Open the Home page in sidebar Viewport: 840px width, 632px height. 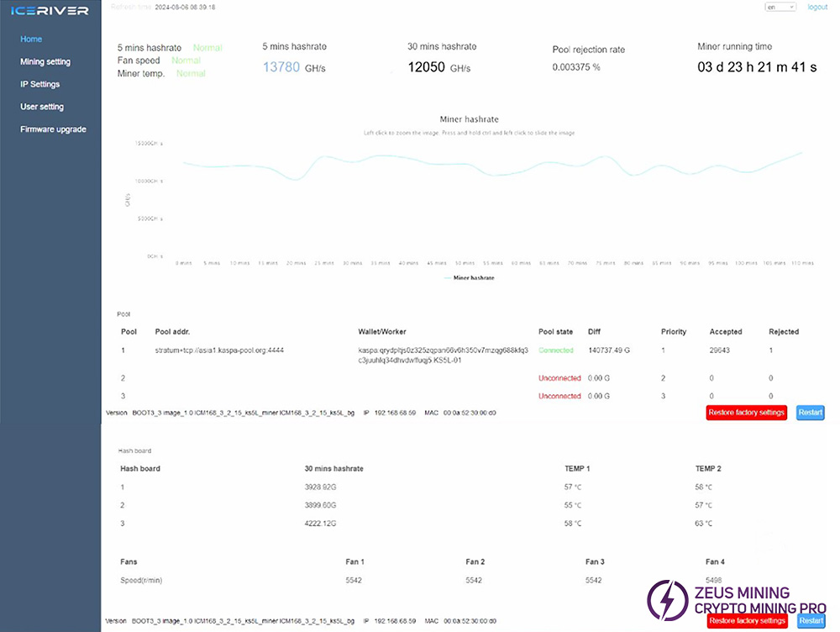coord(31,39)
